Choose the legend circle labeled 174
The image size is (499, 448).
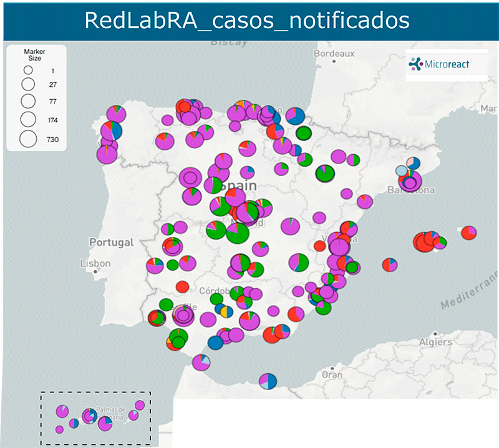[x=28, y=118]
